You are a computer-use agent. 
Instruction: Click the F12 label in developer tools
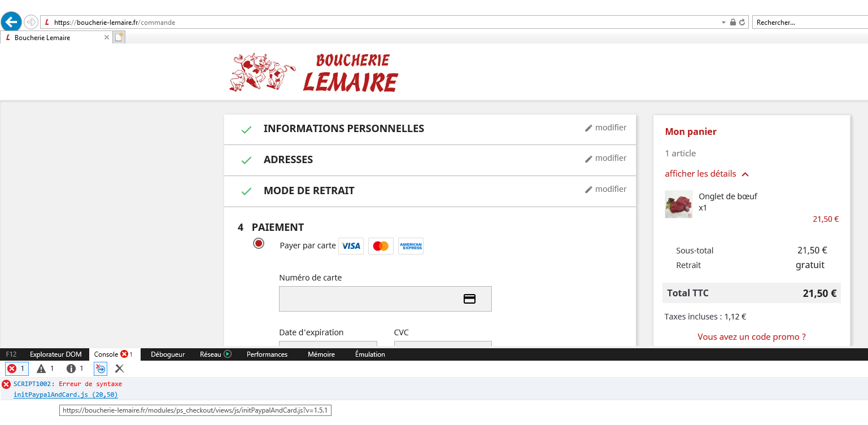point(11,354)
